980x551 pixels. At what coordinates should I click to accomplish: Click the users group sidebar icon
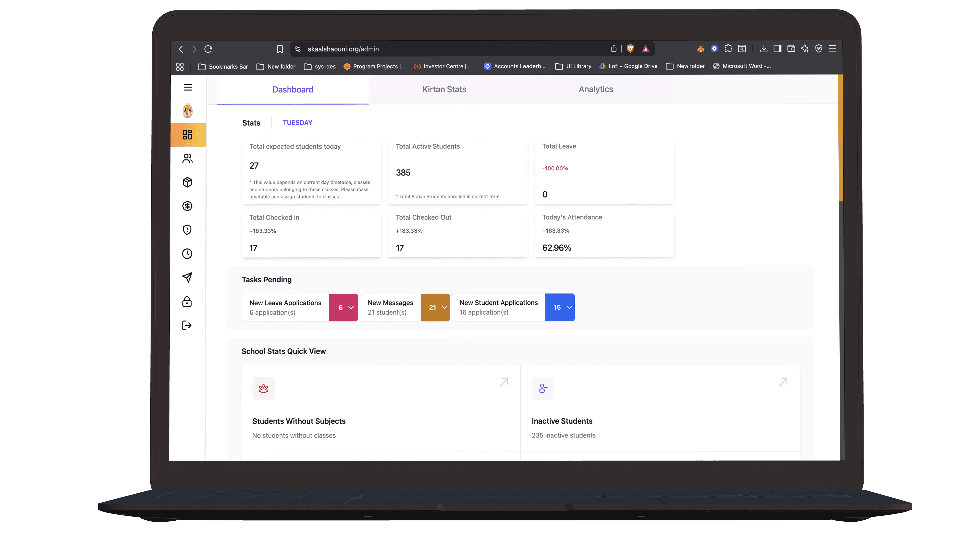coord(187,158)
